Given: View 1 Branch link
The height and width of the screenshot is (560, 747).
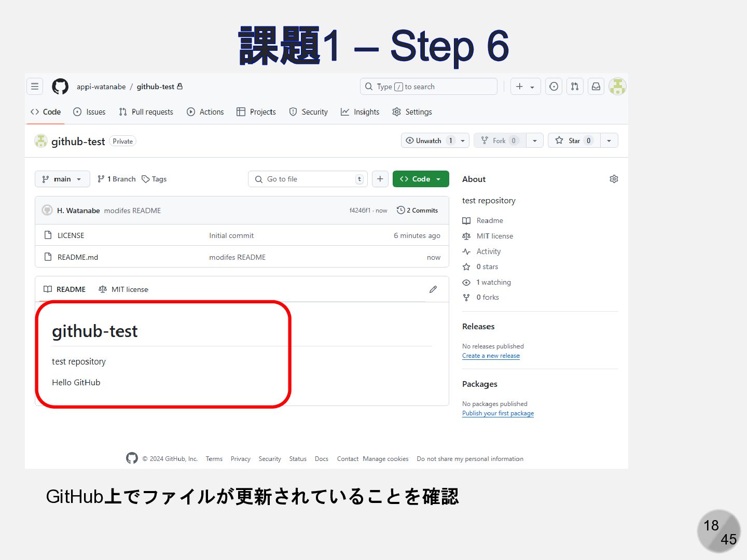Looking at the screenshot, I should coord(117,179).
